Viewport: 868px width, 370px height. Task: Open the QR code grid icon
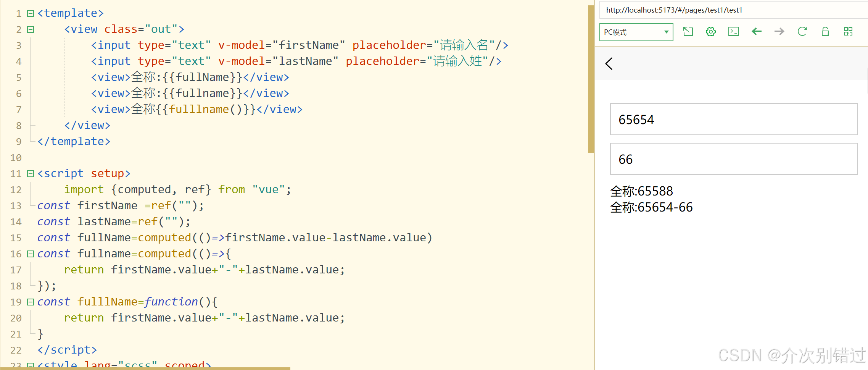coord(848,31)
